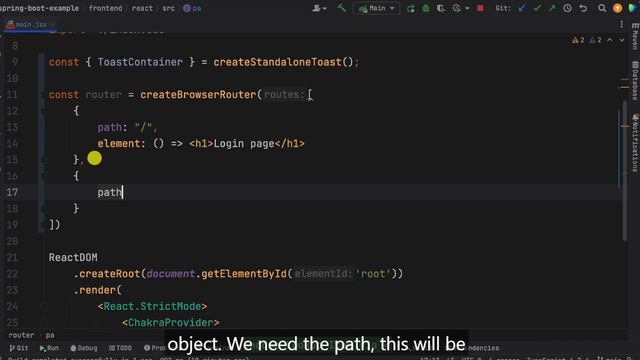Click the fold end marker at line 15
Viewport: 640px width, 360px height.
click(x=43, y=160)
